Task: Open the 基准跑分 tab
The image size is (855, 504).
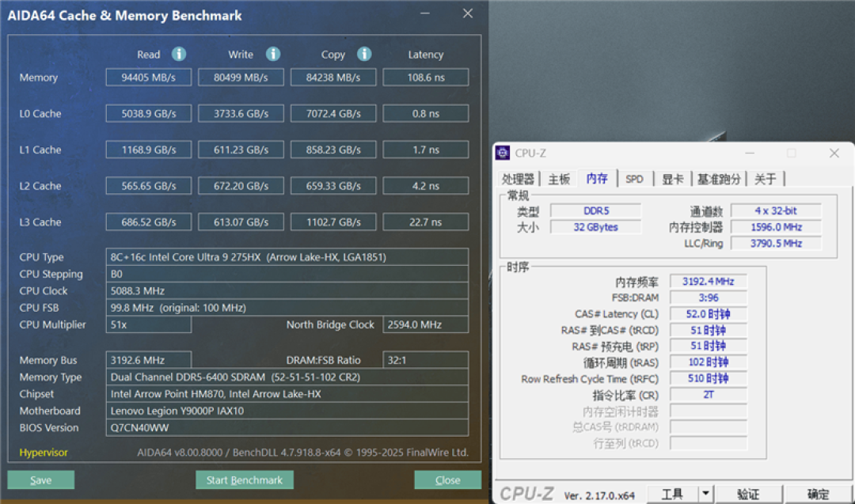Action: [x=719, y=180]
